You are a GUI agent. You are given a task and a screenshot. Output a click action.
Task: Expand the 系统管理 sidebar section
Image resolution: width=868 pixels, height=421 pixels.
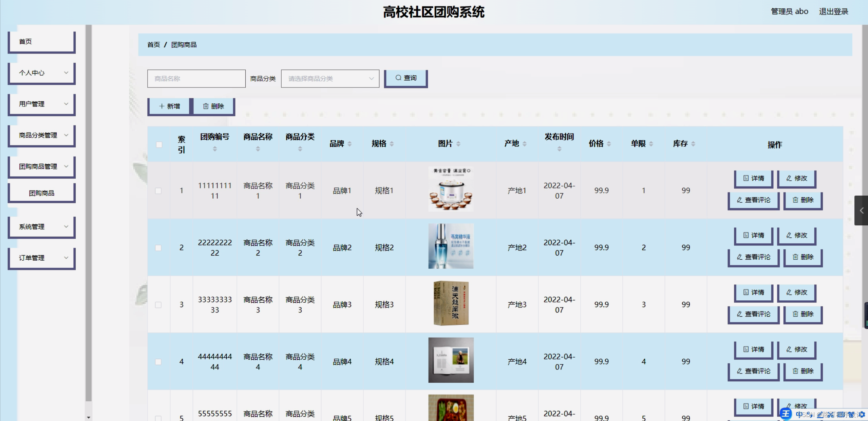coord(41,227)
